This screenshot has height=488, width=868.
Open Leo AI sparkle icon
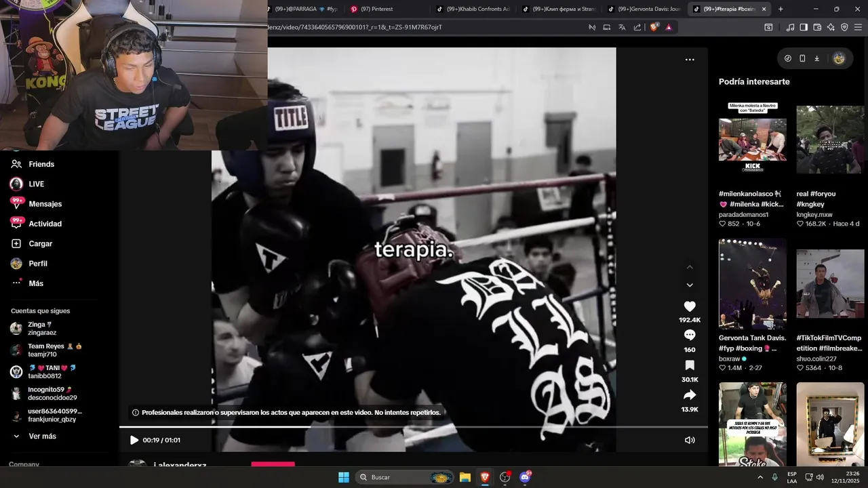pos(831,27)
